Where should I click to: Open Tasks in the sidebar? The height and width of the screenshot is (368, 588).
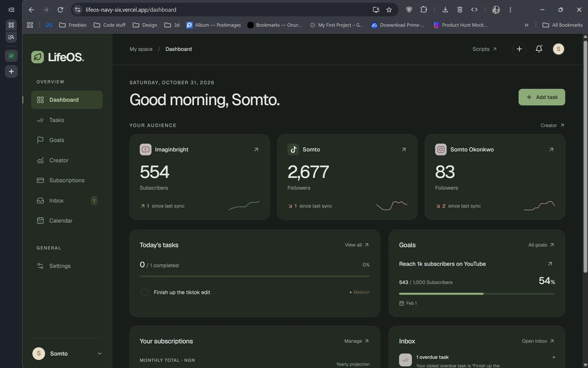pyautogui.click(x=67, y=120)
